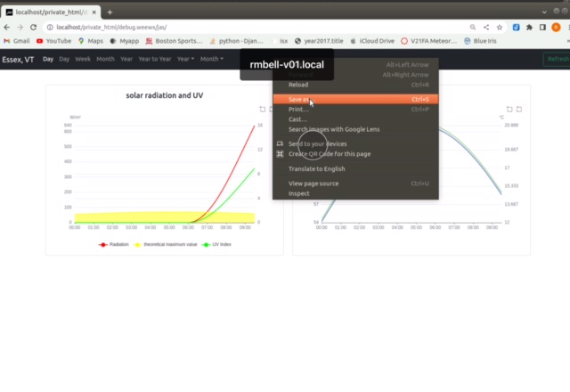The width and height of the screenshot is (570, 392).
Task: Expand the Year dropdown in navbar
Action: pyautogui.click(x=185, y=59)
